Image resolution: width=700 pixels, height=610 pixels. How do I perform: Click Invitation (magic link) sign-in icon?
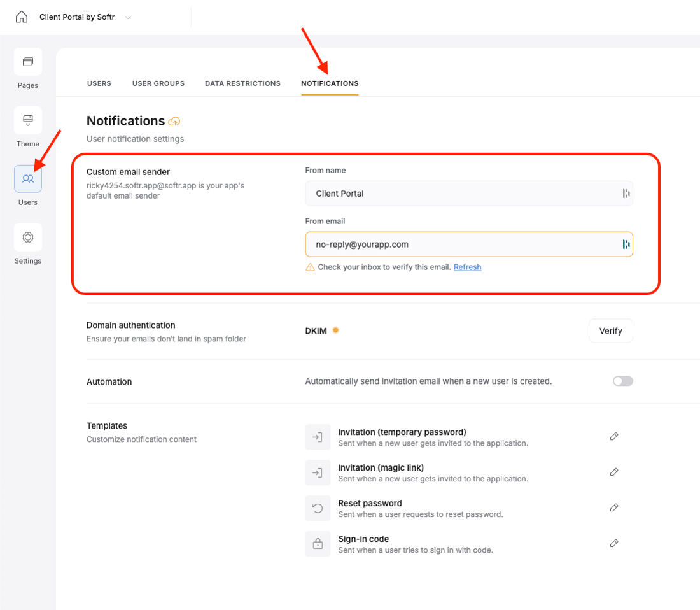[318, 472]
